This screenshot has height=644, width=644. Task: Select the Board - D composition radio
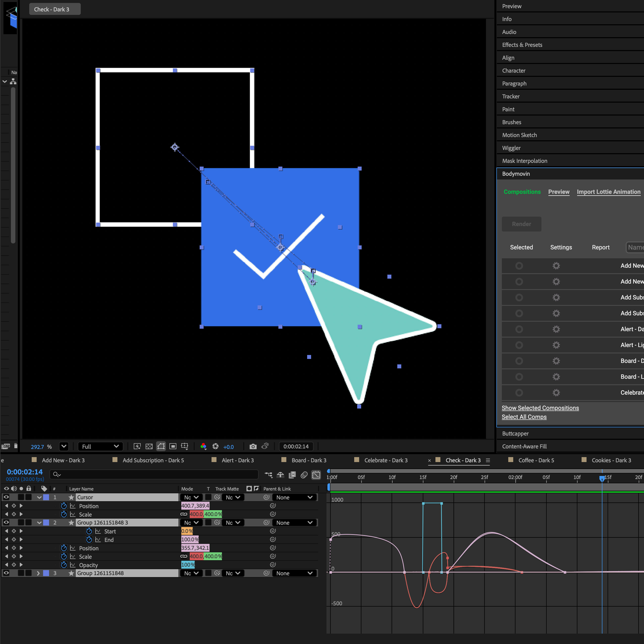519,361
